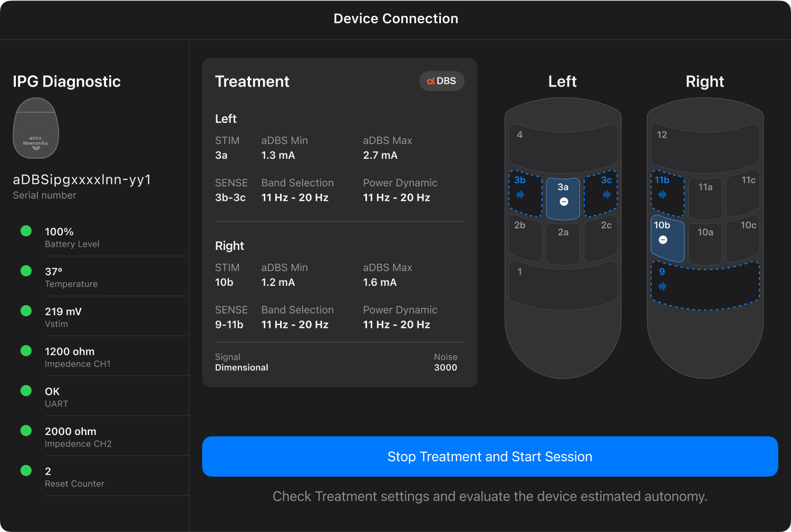Screen dimensions: 791x532
Task: Click the IPG device image
Action: 36,128
